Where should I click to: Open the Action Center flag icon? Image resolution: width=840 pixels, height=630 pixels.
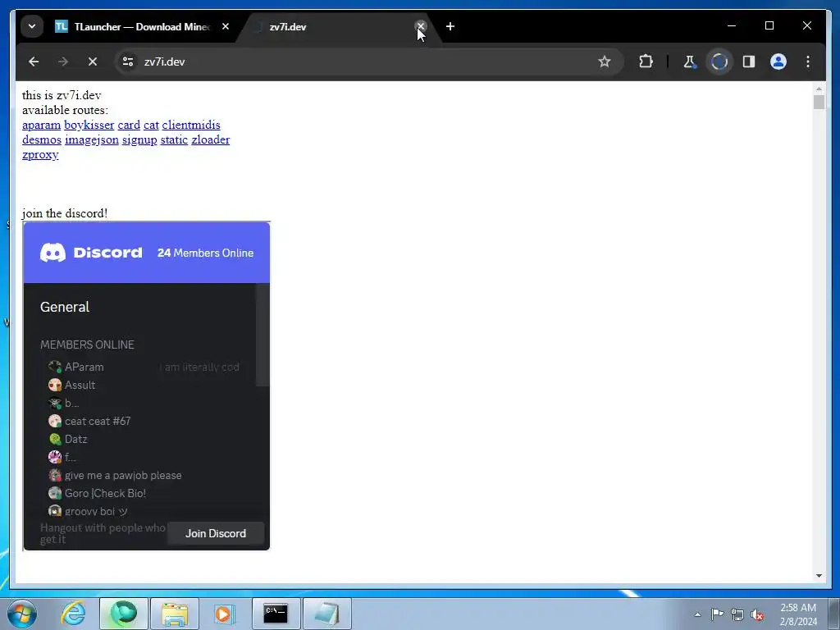click(717, 614)
